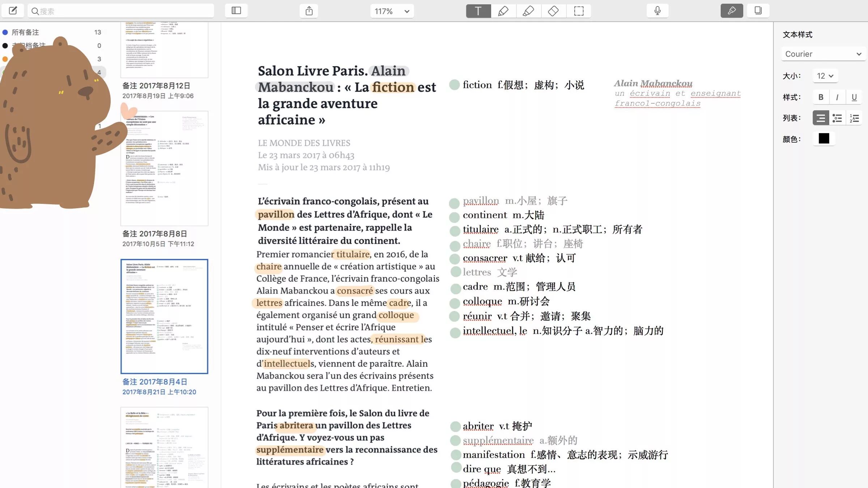Viewport: 868px width, 488px height.
Task: Select the Pen drawing tool
Action: tap(503, 11)
